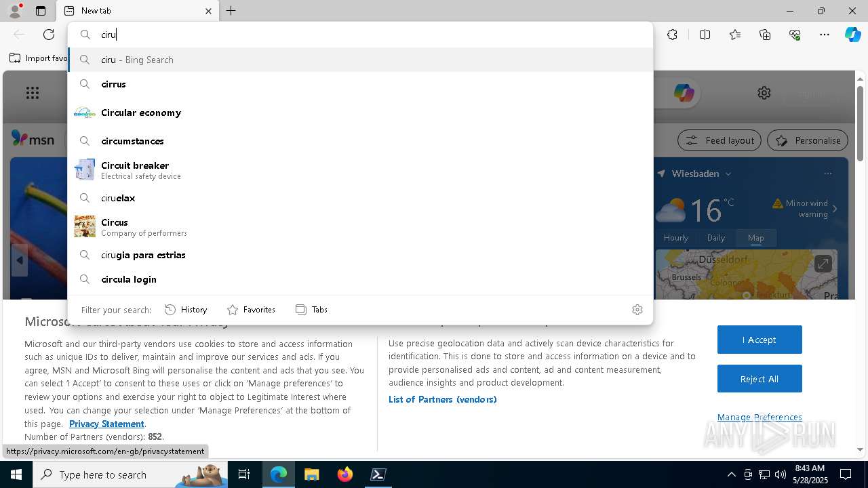The width and height of the screenshot is (868, 488).
Task: Open the page settings gear icon
Action: click(764, 93)
